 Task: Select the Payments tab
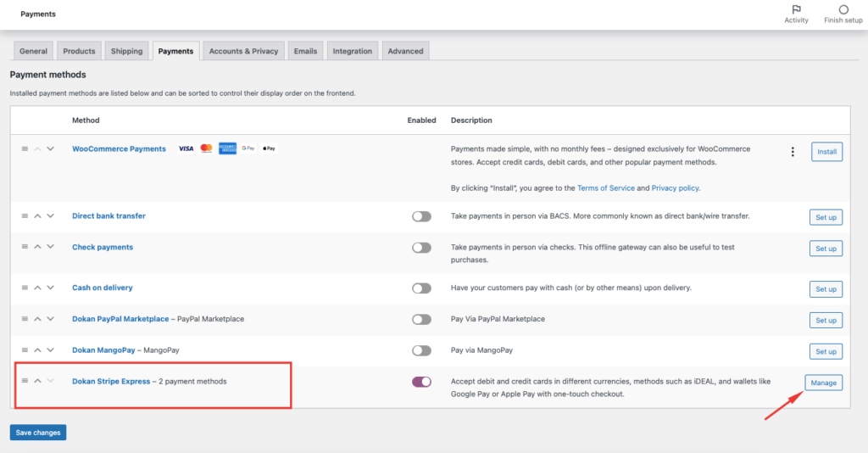pos(176,51)
